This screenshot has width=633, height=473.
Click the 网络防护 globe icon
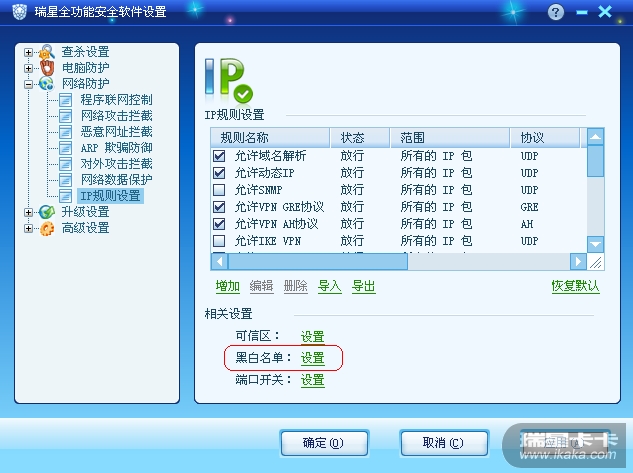point(46,84)
